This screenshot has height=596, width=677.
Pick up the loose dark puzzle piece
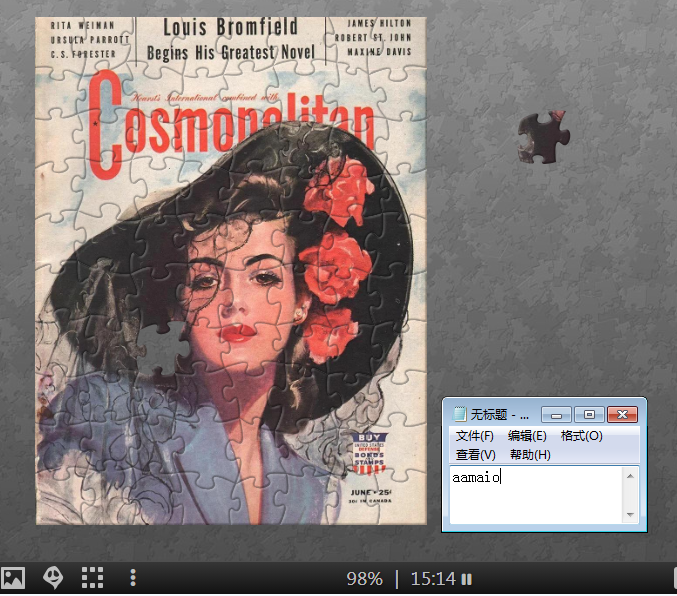tap(543, 137)
